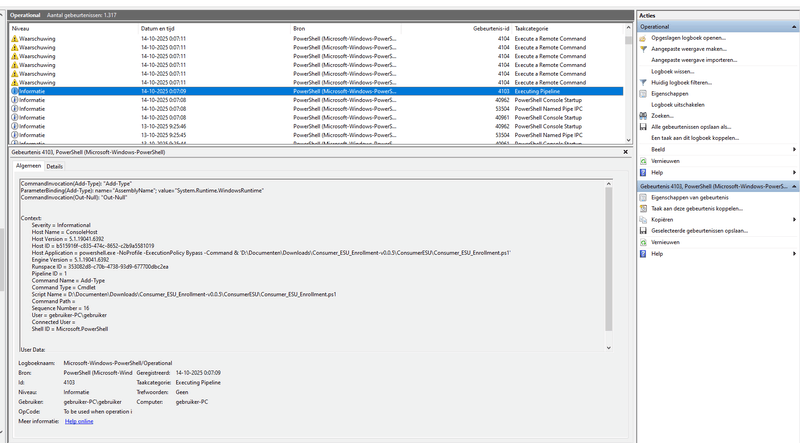Click info icon of the 9:25:46 Informatie row
This screenshot has width=800, height=443.
[15, 127]
